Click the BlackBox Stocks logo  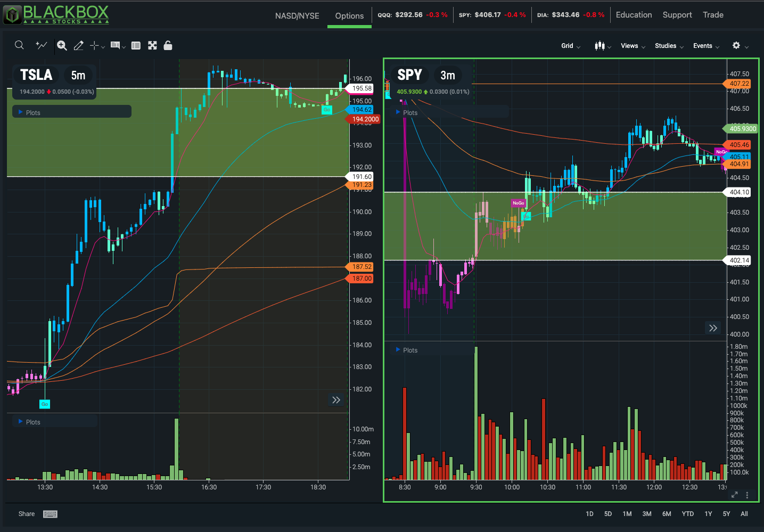pos(56,14)
